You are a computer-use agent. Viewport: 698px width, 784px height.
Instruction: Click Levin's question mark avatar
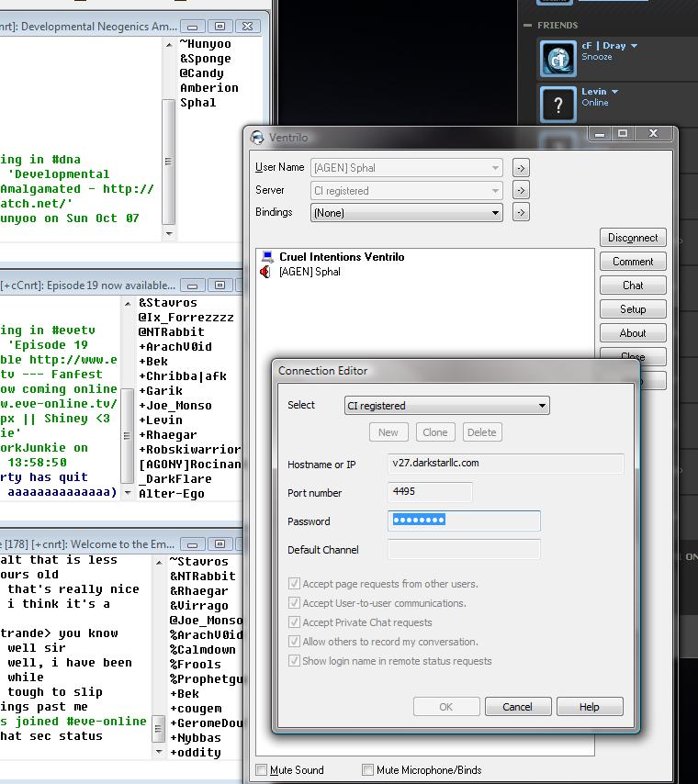(x=557, y=105)
